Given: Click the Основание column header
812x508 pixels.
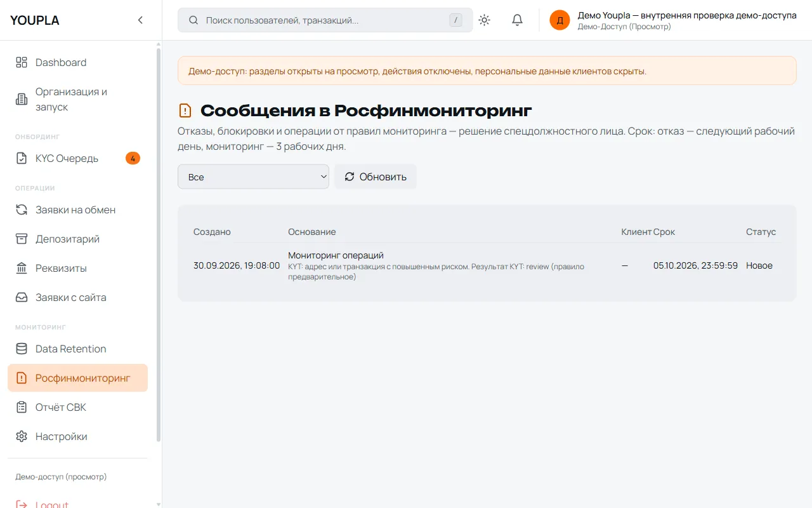Looking at the screenshot, I should click(x=312, y=232).
